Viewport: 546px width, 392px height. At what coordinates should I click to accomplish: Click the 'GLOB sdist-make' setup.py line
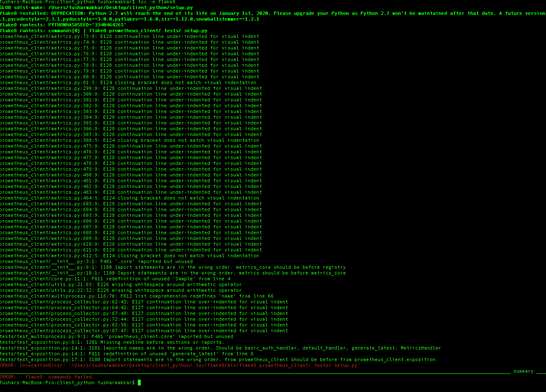click(96, 8)
